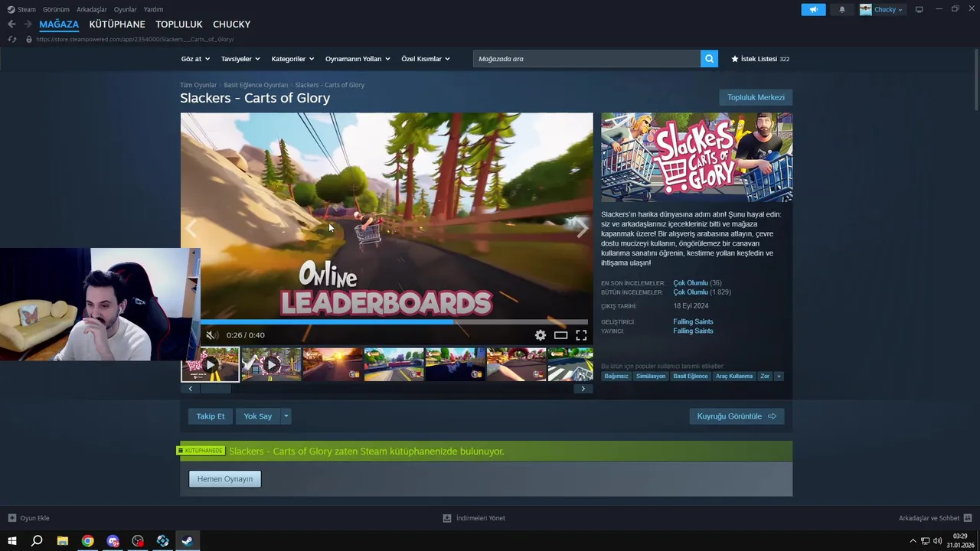
Task: Click the Tüm Oyunlar breadcrumb
Action: [198, 85]
